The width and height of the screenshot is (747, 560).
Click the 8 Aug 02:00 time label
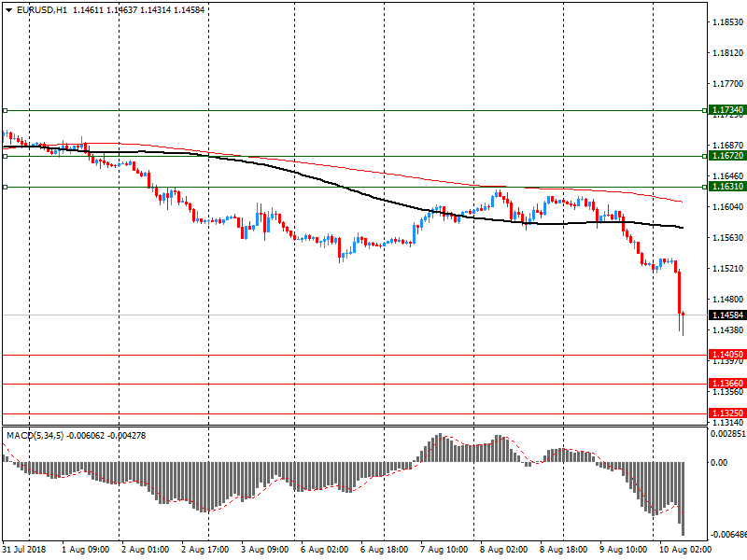pyautogui.click(x=503, y=550)
